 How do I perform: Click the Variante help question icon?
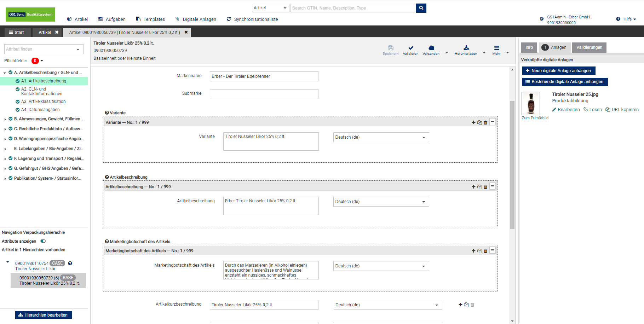click(x=107, y=113)
